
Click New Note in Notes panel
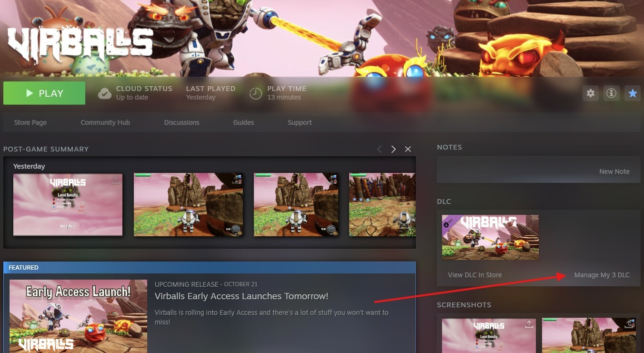point(614,171)
